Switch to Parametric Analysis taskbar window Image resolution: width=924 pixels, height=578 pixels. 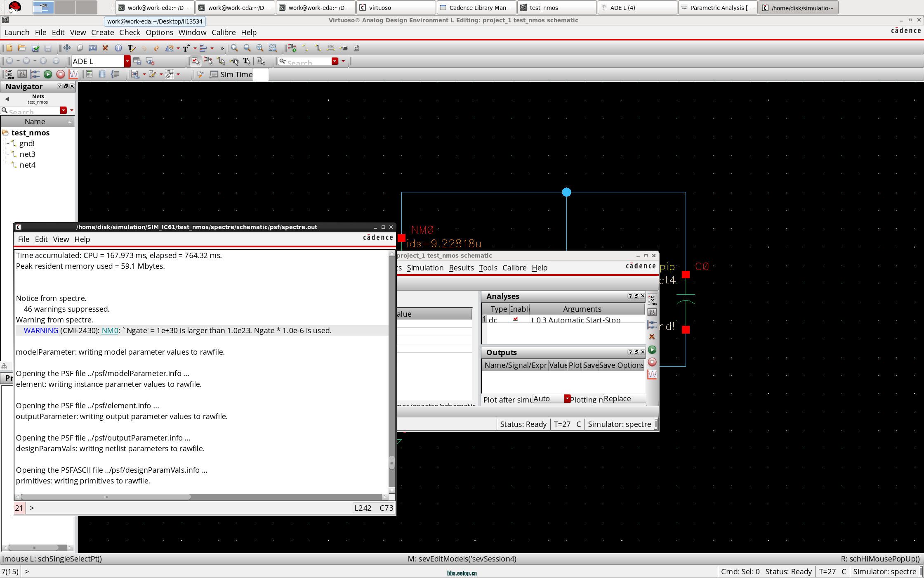[x=717, y=7]
